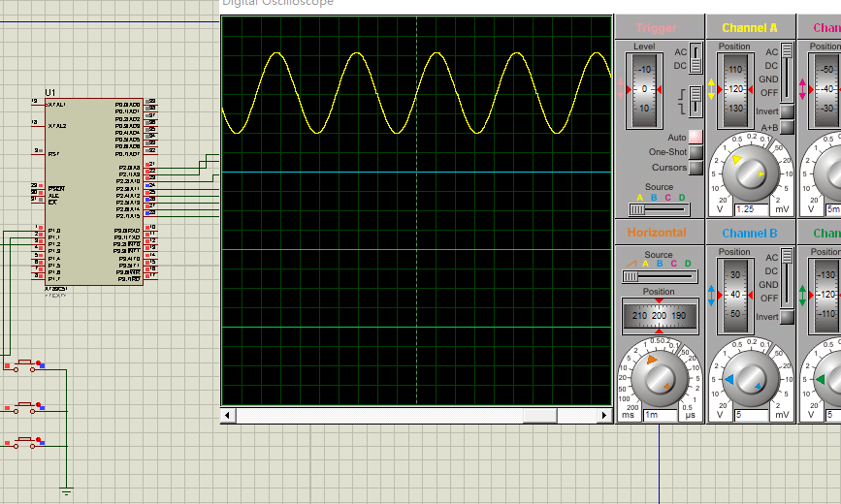Click the Channel B panel title
The image size is (841, 504).
[x=749, y=234]
